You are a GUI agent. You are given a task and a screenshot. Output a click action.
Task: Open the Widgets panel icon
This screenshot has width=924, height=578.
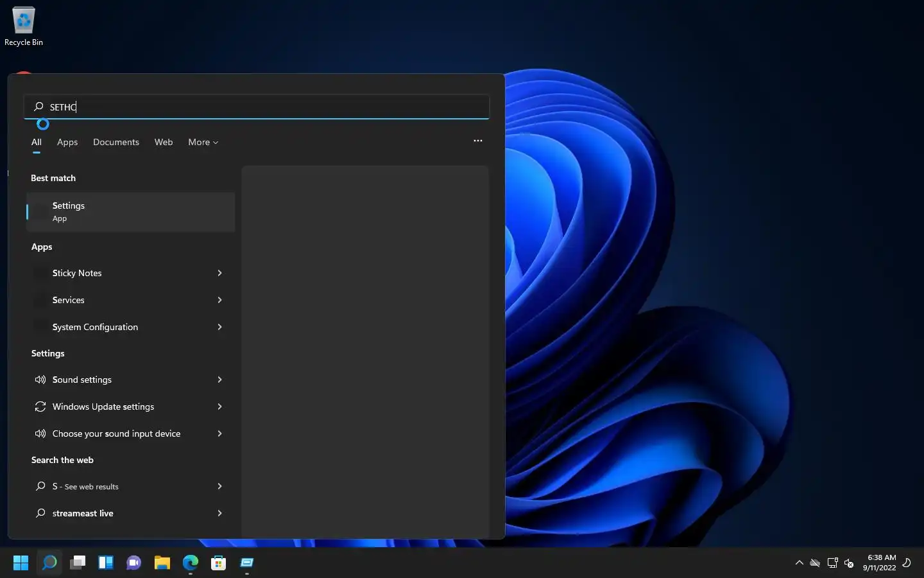[x=106, y=563]
